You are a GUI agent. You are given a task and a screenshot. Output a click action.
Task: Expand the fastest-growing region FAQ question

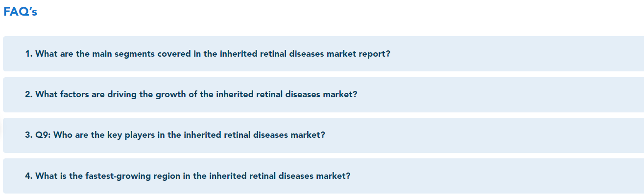coord(323,175)
